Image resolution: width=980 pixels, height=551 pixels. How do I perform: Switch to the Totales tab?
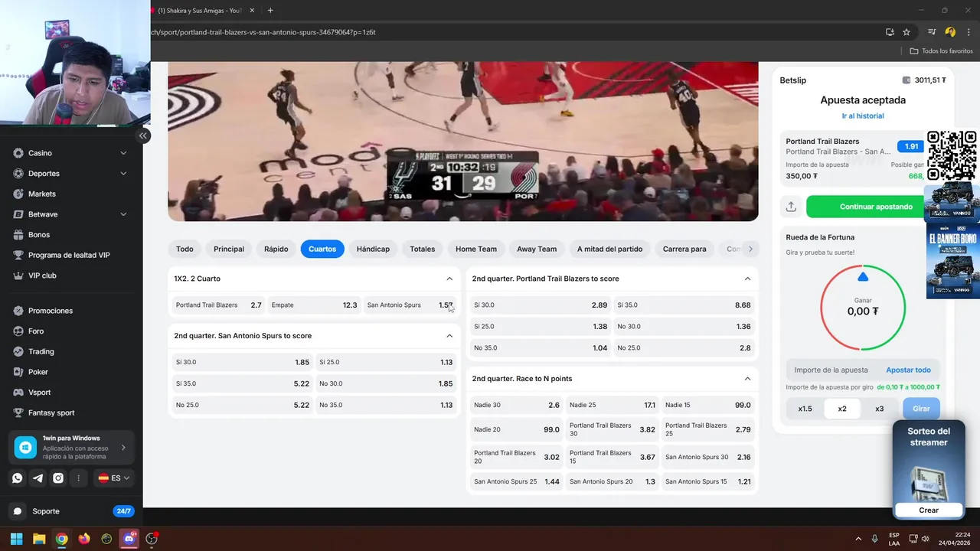pyautogui.click(x=422, y=249)
